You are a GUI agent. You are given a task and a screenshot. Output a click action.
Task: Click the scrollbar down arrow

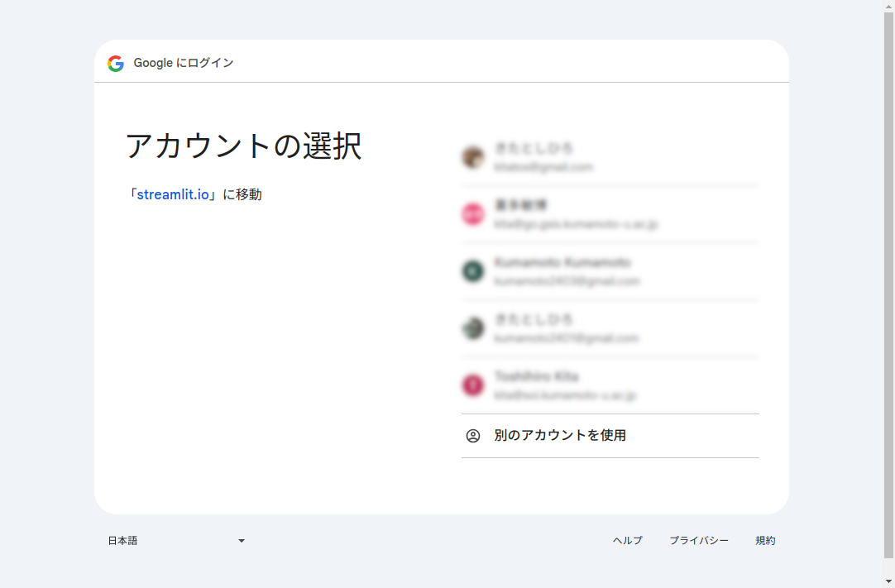889,581
